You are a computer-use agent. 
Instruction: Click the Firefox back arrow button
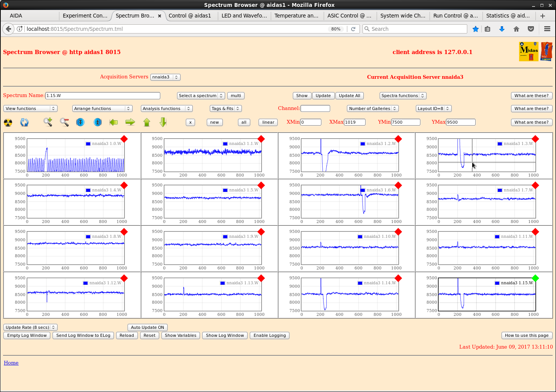8,29
